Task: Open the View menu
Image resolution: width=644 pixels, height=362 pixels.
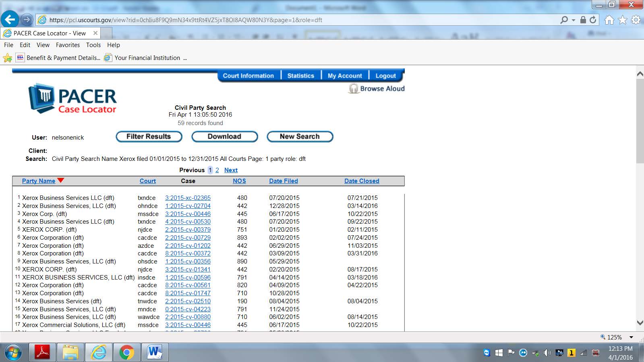Action: pyautogui.click(x=43, y=45)
